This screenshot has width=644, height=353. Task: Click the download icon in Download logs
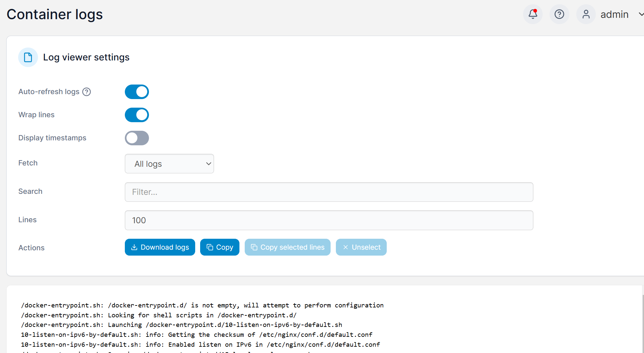134,247
